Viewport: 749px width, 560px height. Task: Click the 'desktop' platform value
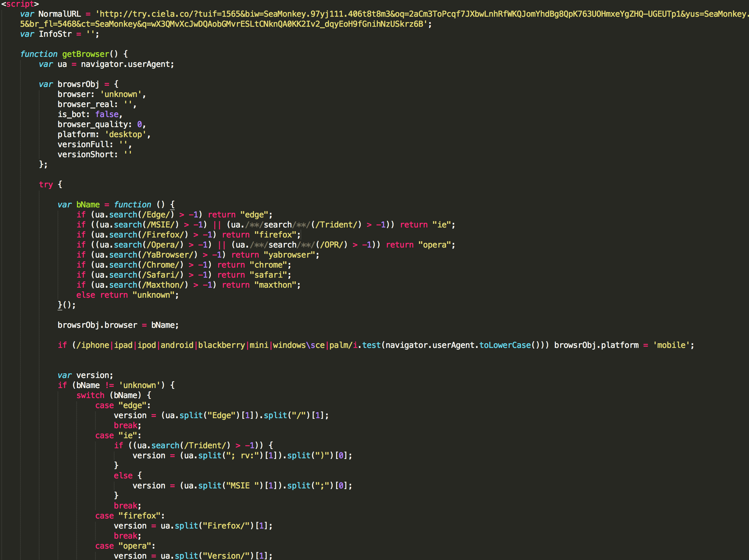tap(126, 134)
